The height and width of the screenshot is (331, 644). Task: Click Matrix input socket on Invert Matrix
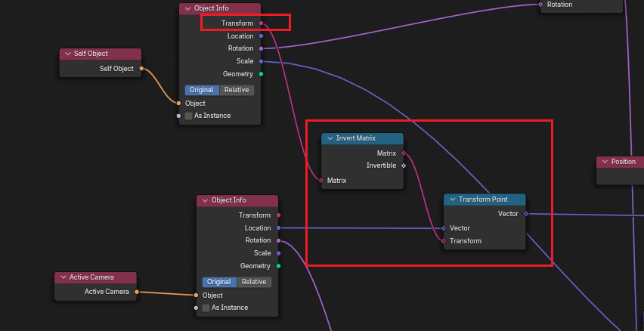coord(321,181)
